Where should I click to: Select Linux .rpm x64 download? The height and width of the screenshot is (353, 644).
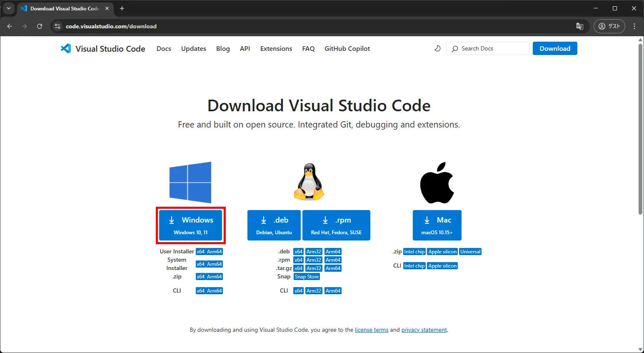[298, 260]
